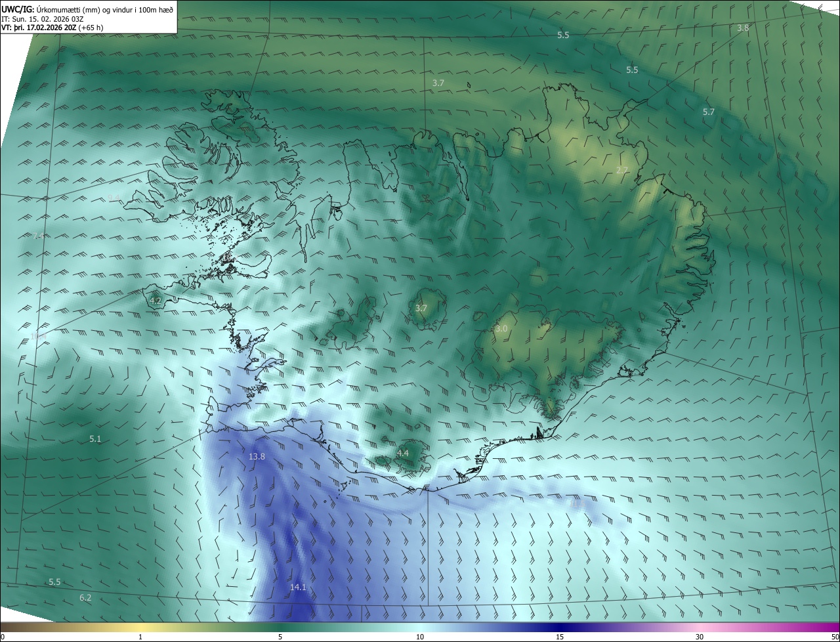Select the faint 10.4 value label

[38, 336]
